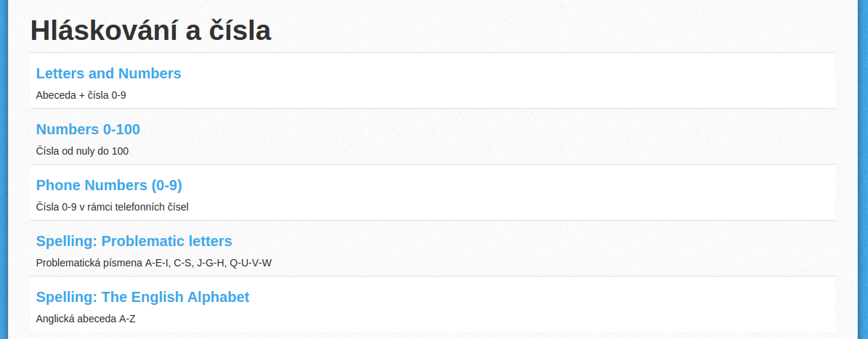Open Spelling: The English Alphabet link
This screenshot has width=868, height=339.
point(143,297)
